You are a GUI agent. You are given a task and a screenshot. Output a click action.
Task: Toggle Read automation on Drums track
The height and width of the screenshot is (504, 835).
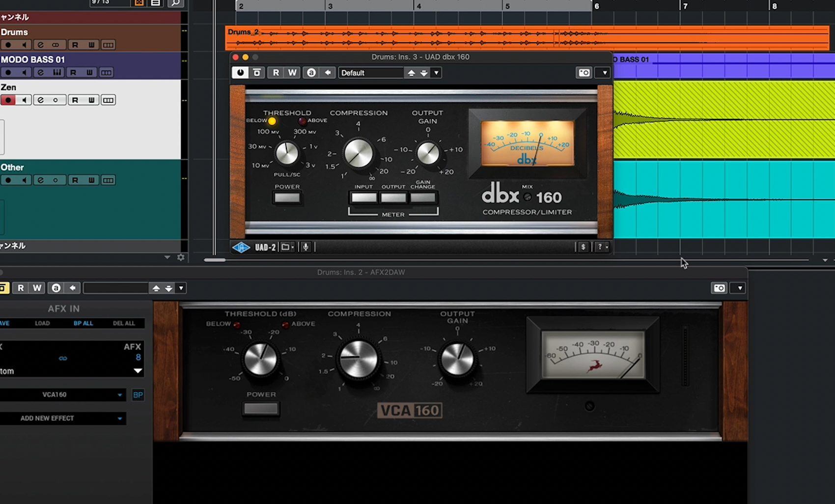[75, 45]
